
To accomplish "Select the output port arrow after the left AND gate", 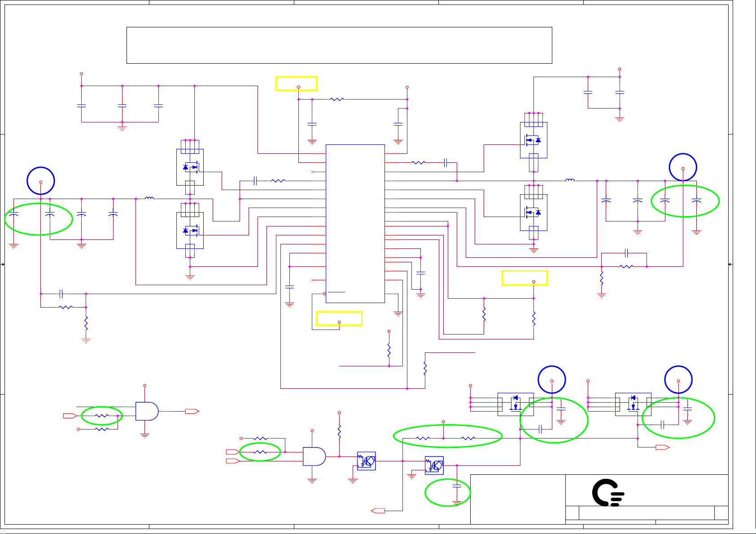I will (x=192, y=411).
